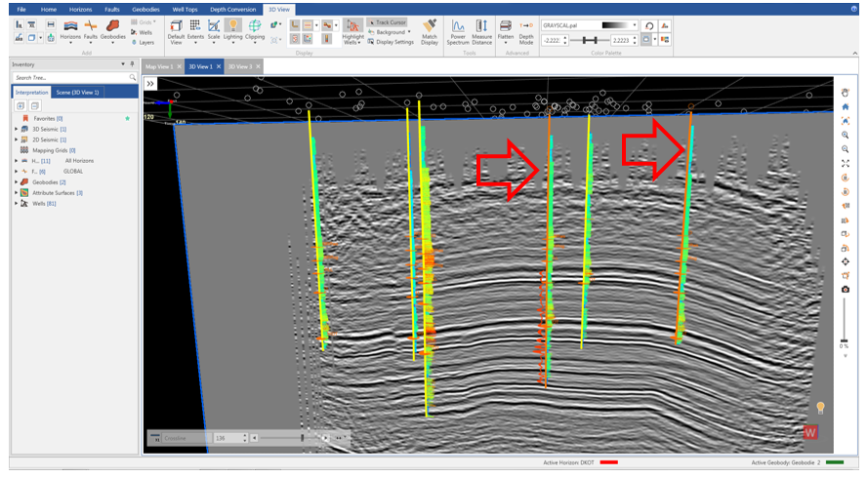Open the Faults add tool in ribbon
This screenshot has width=868, height=478.
coord(90,30)
